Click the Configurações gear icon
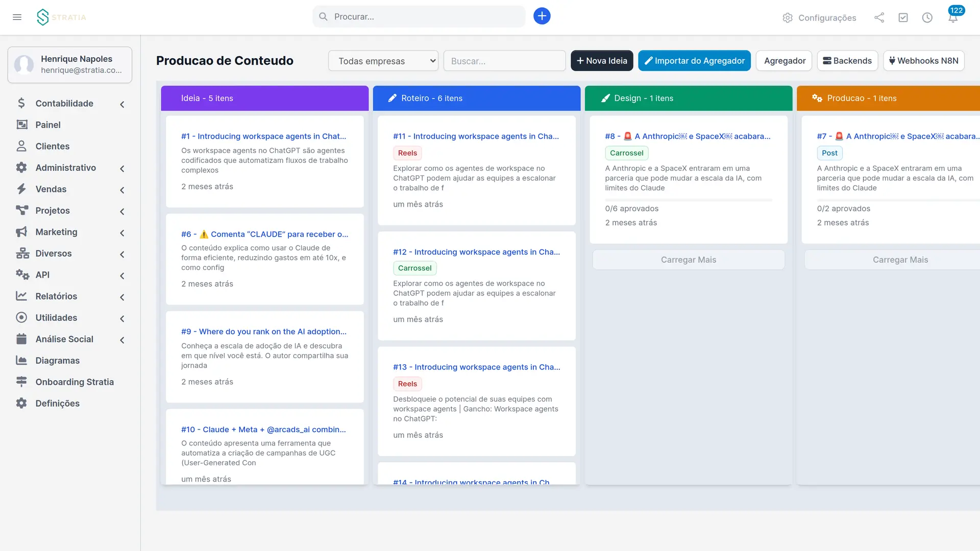 pos(788,18)
